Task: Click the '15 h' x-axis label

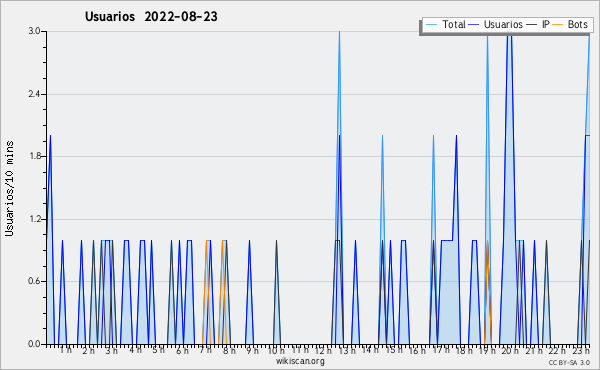Action: 394,350
